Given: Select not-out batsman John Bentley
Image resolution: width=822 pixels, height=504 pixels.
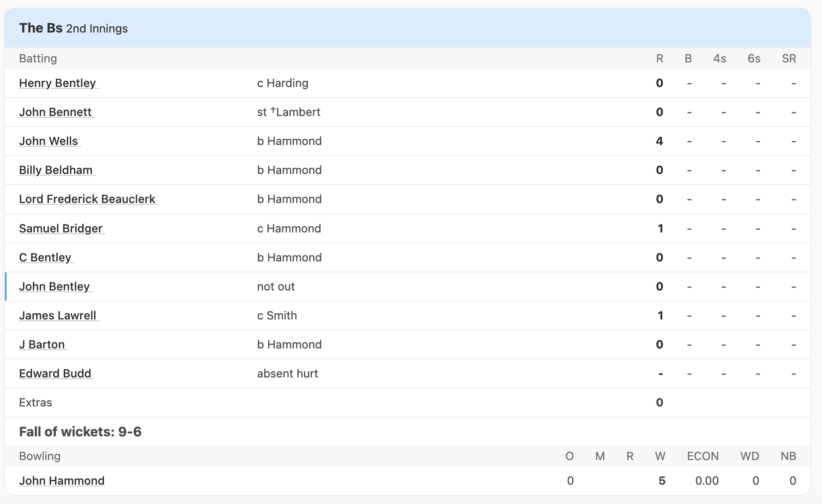Looking at the screenshot, I should [x=55, y=286].
